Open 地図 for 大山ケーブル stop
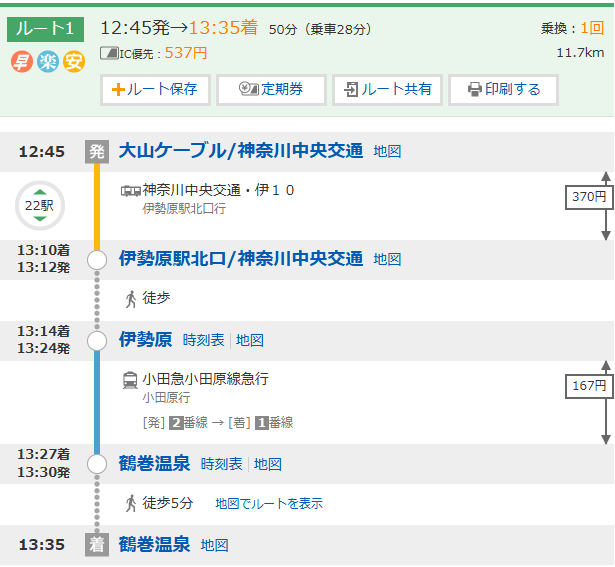The width and height of the screenshot is (615, 567). (387, 151)
